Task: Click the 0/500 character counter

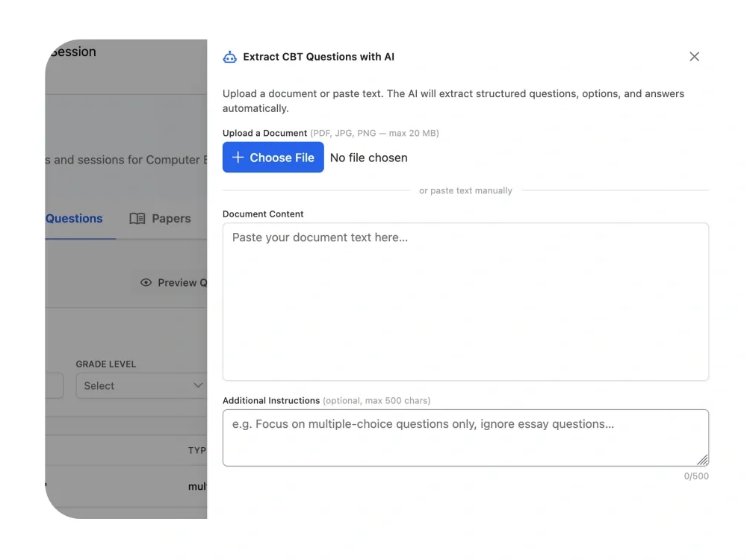Action: click(696, 476)
